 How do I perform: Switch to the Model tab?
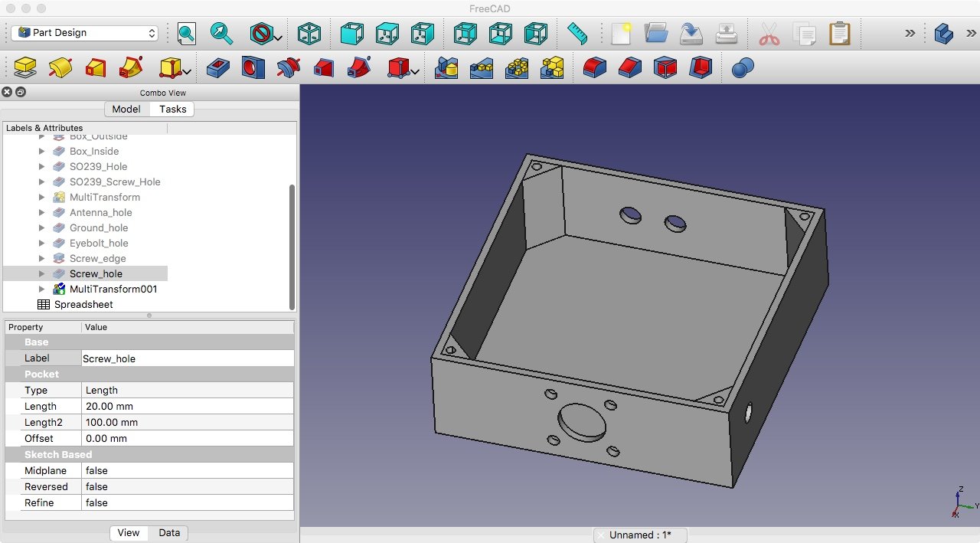point(126,109)
